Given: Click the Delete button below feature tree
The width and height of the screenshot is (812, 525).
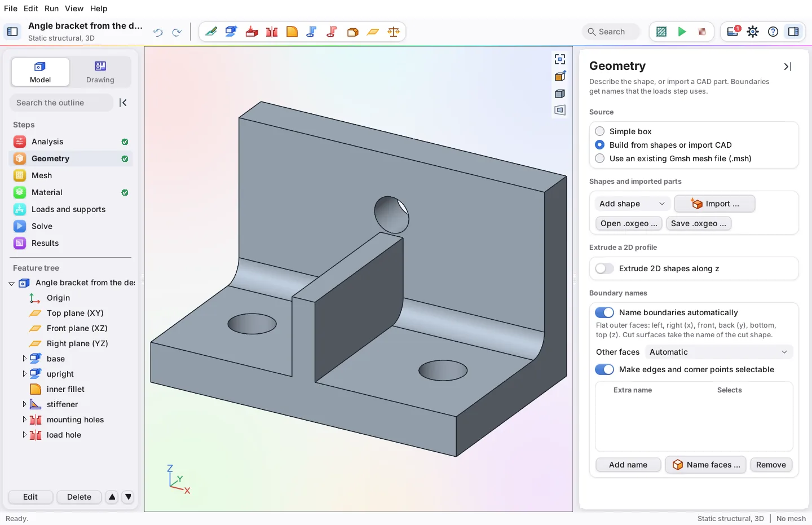Looking at the screenshot, I should point(79,497).
